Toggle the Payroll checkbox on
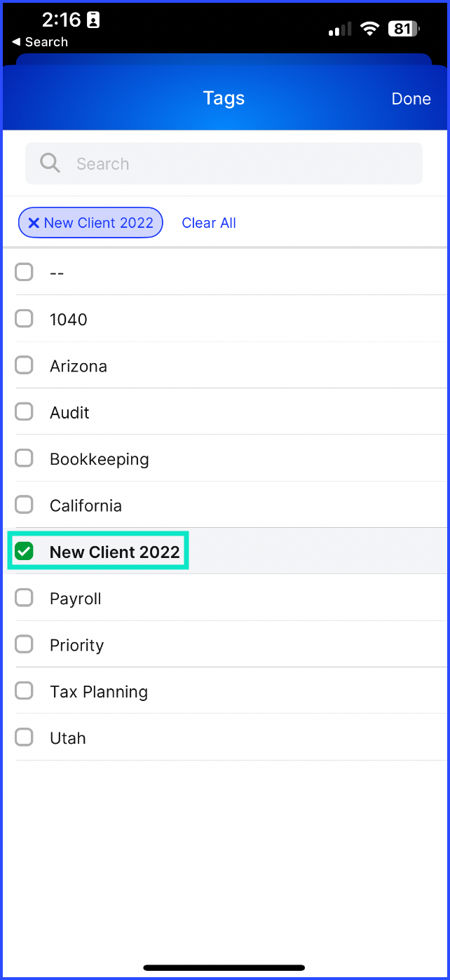The image size is (450, 980). tap(25, 598)
